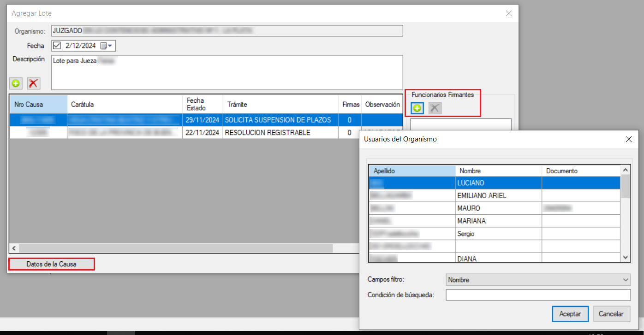Open the Datos de la Causa section
The image size is (644, 335).
coord(51,264)
